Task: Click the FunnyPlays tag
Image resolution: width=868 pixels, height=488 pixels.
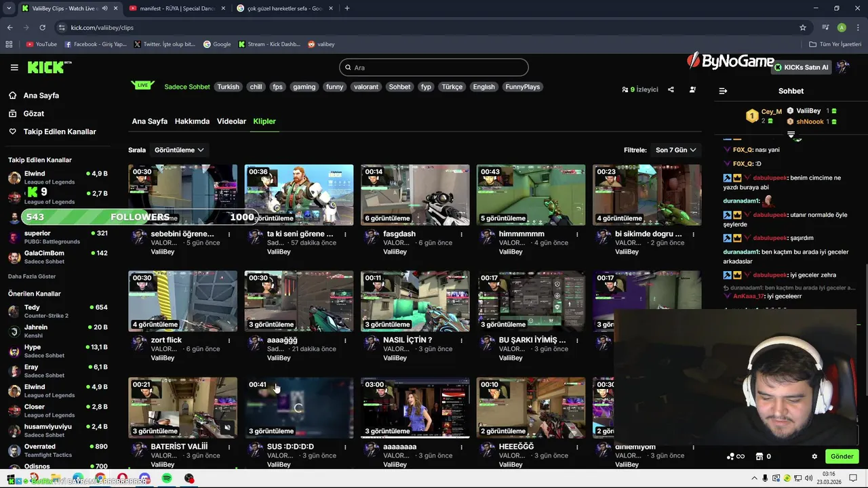Action: [522, 87]
